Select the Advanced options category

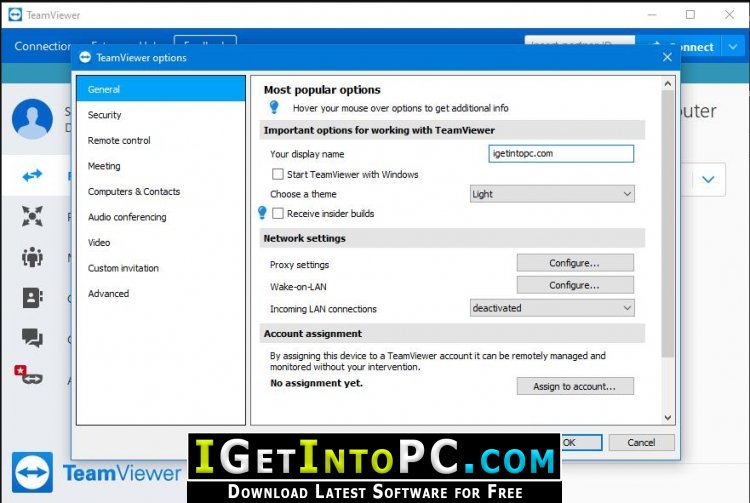pyautogui.click(x=161, y=294)
